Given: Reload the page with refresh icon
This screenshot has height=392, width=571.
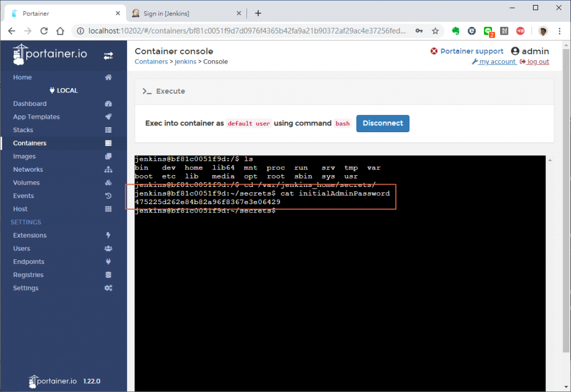Looking at the screenshot, I should (x=44, y=31).
